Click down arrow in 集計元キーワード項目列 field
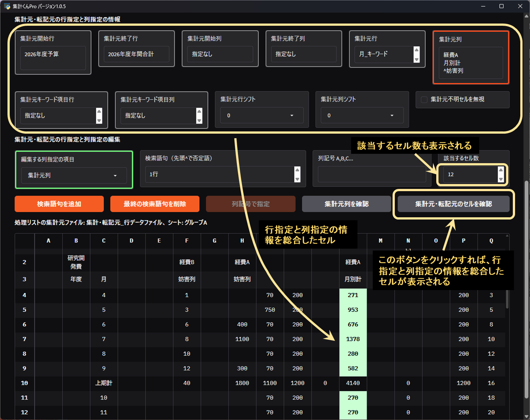 point(199,121)
